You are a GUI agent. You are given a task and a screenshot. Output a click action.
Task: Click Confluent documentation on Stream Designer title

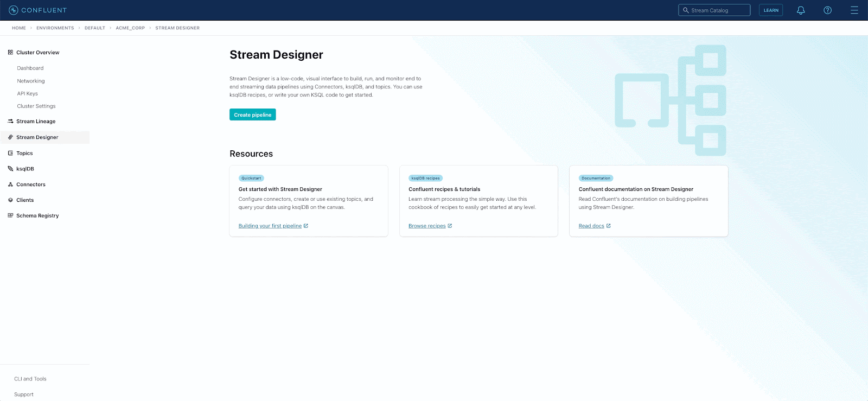click(x=636, y=189)
